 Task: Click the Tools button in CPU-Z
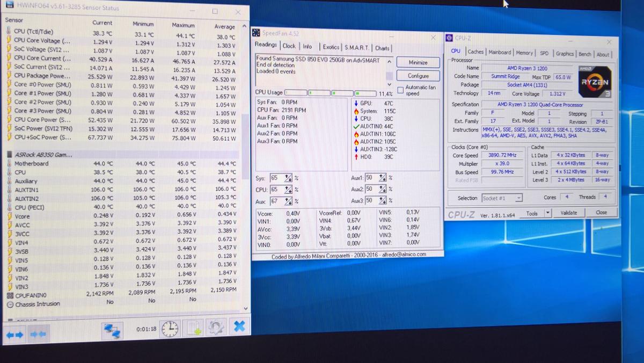tap(532, 213)
